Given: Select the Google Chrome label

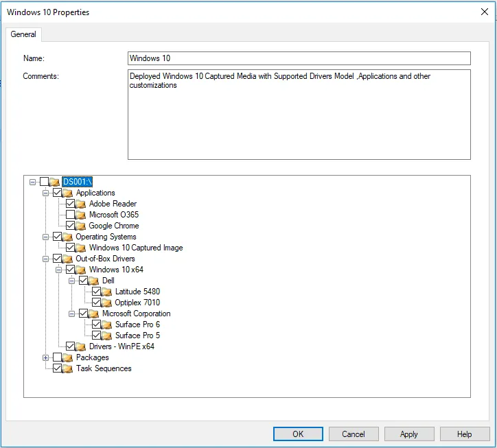Looking at the screenshot, I should [114, 226].
